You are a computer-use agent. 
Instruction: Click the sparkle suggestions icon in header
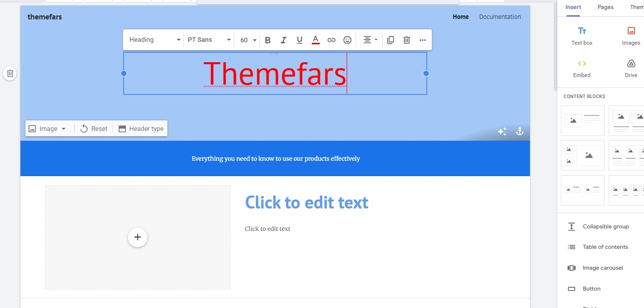pyautogui.click(x=502, y=131)
